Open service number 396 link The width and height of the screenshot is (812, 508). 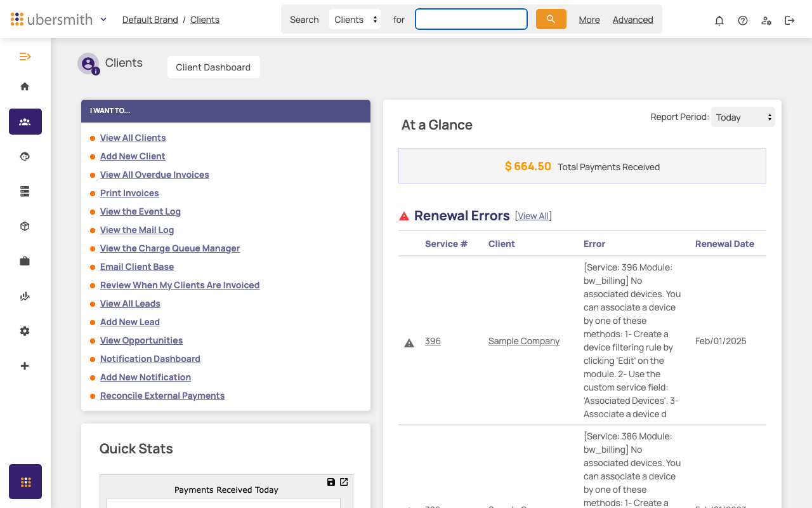(x=433, y=341)
